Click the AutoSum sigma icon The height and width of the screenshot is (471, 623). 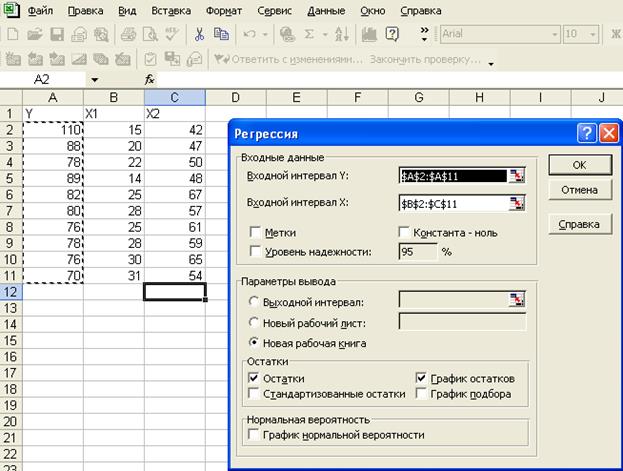tap(311, 34)
